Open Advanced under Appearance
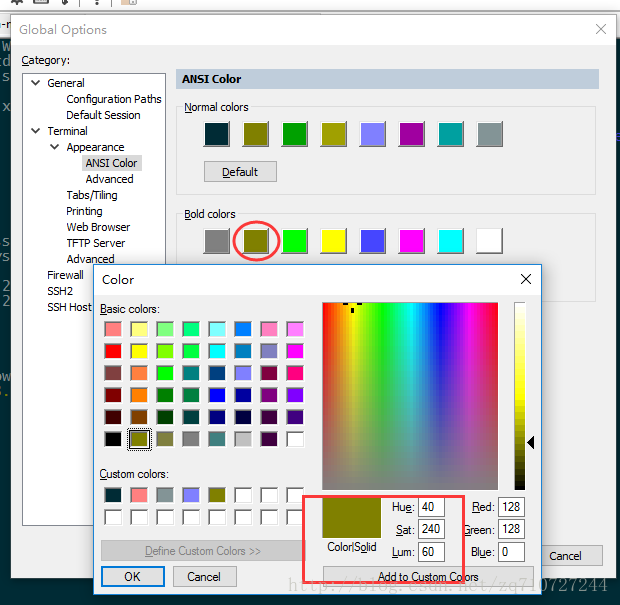 coord(110,179)
